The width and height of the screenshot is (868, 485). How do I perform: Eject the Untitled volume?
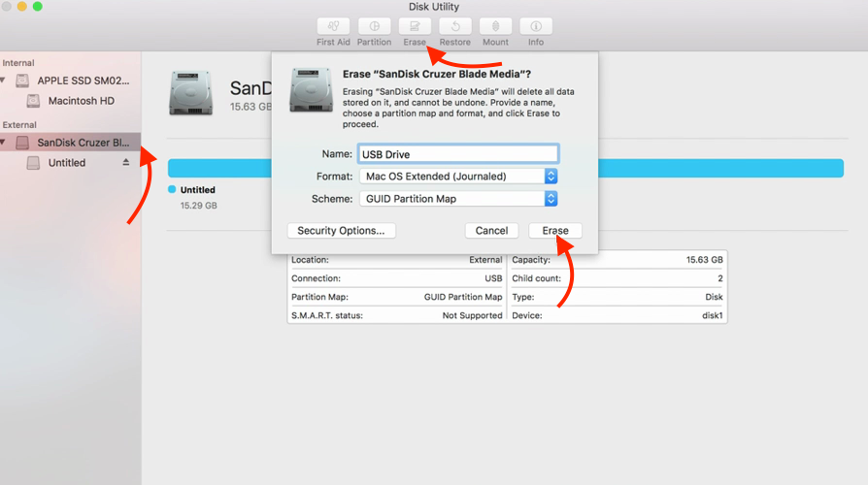[125, 163]
